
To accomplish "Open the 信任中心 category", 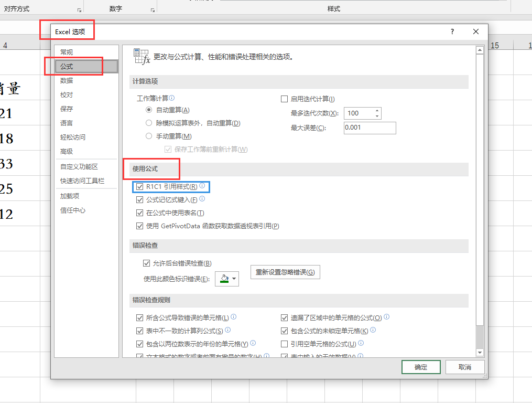I will (86, 210).
